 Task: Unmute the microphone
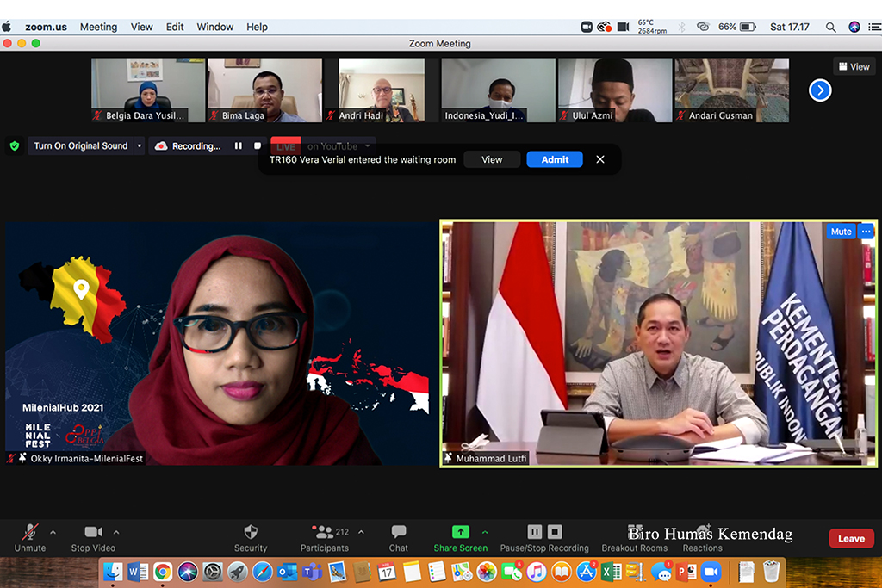pos(30,539)
